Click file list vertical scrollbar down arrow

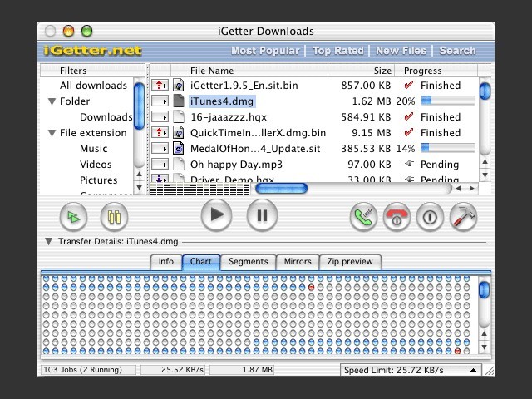(x=485, y=175)
